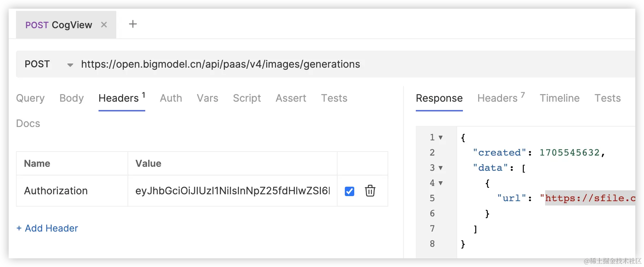
Task: Open the Timeline tab
Action: (x=560, y=98)
